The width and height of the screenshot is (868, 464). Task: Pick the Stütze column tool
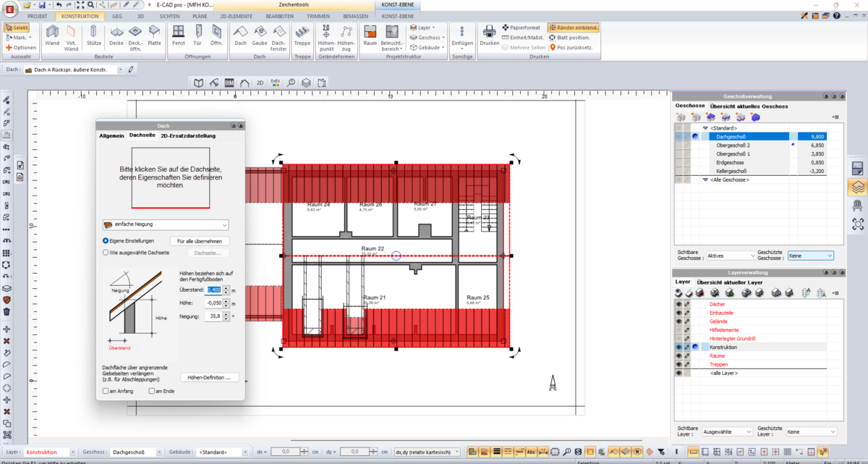tap(93, 37)
